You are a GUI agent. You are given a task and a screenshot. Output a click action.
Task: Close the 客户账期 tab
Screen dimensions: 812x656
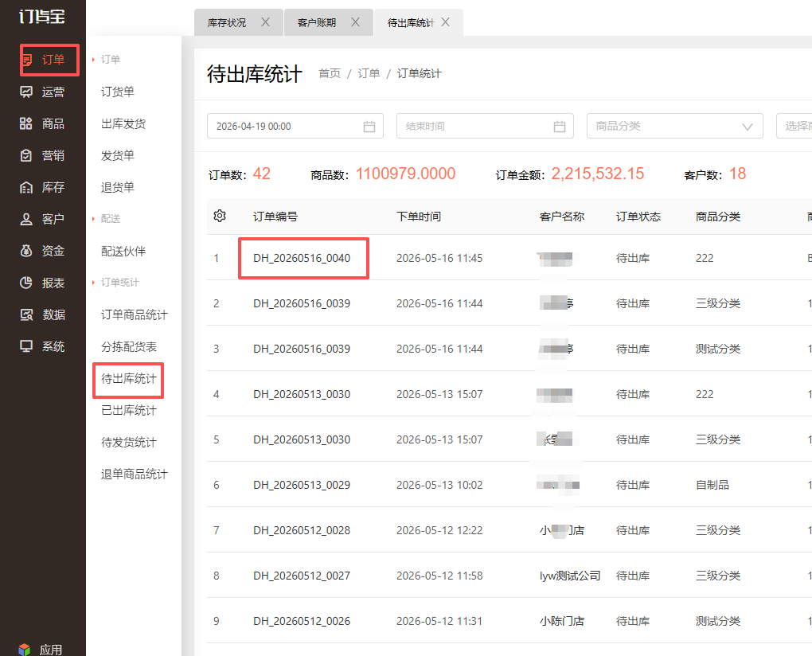click(355, 22)
